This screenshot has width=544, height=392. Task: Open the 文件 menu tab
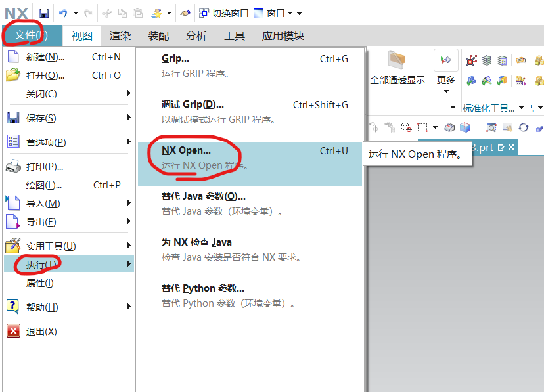(32, 35)
